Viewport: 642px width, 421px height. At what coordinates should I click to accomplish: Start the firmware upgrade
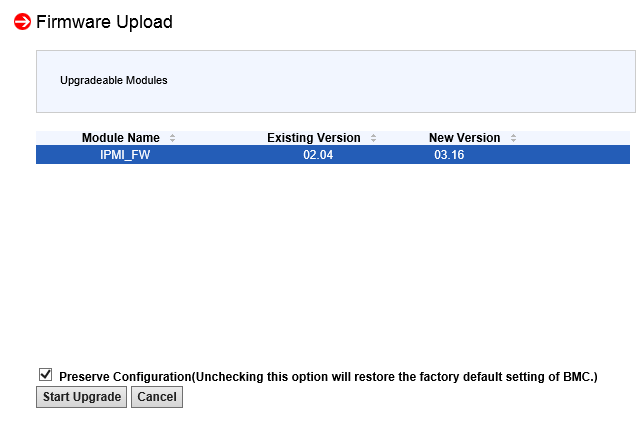tap(81, 397)
